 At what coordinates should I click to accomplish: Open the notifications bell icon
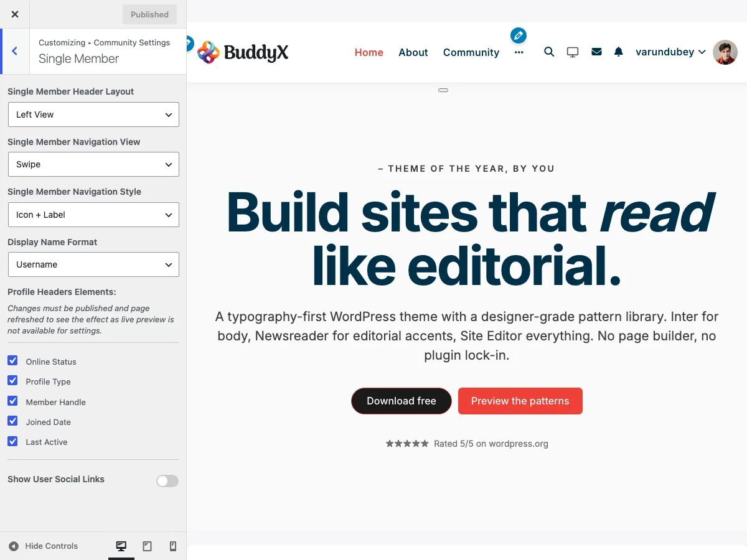pos(618,52)
